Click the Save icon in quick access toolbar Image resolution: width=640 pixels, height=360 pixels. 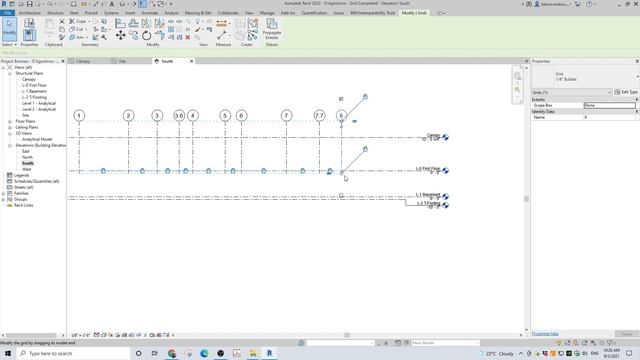(x=29, y=4)
